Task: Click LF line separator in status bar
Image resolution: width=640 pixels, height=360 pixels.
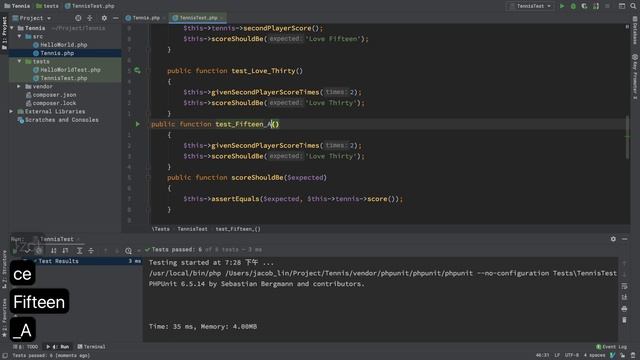Action: (557, 356)
